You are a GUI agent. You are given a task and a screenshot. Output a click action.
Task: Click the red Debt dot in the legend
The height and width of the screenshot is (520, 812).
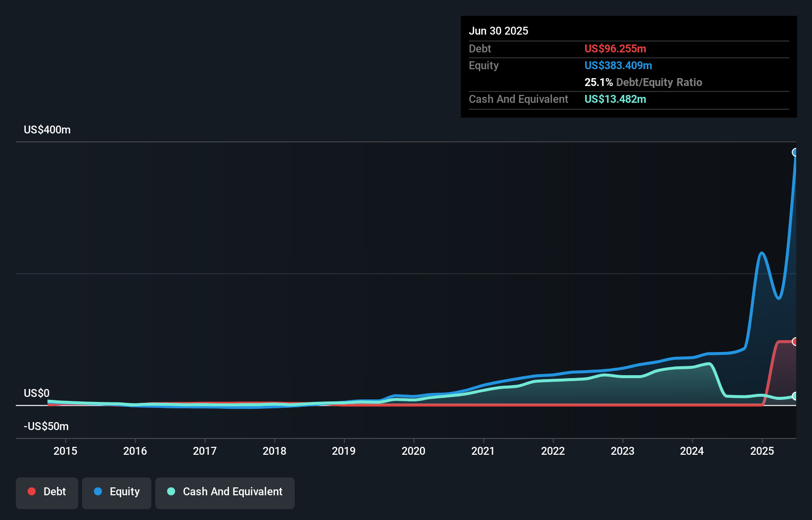click(31, 491)
